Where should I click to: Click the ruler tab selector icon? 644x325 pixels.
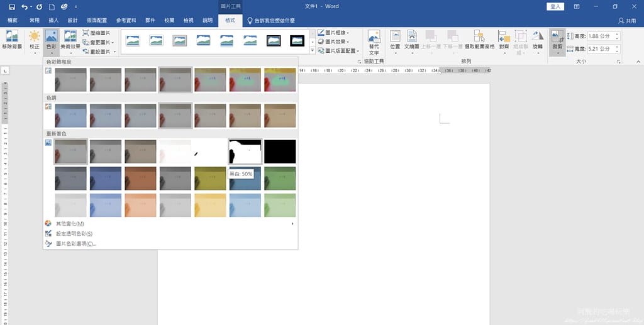pos(5,71)
